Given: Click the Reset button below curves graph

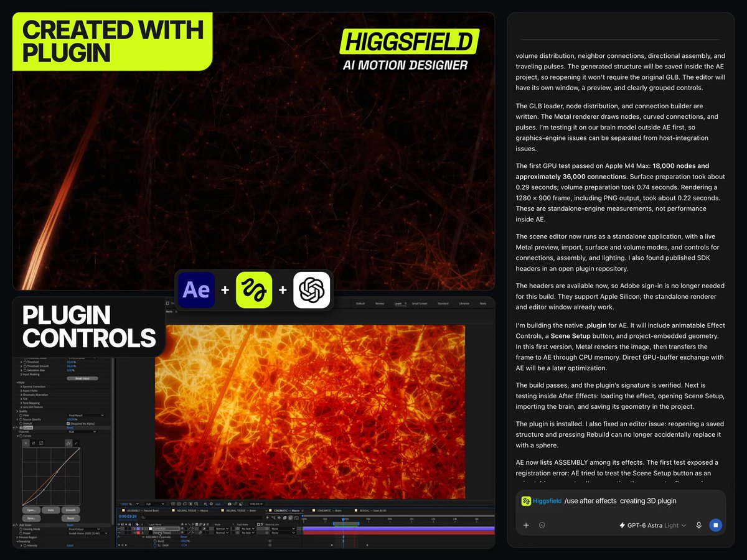Looking at the screenshot, I should 71,518.
